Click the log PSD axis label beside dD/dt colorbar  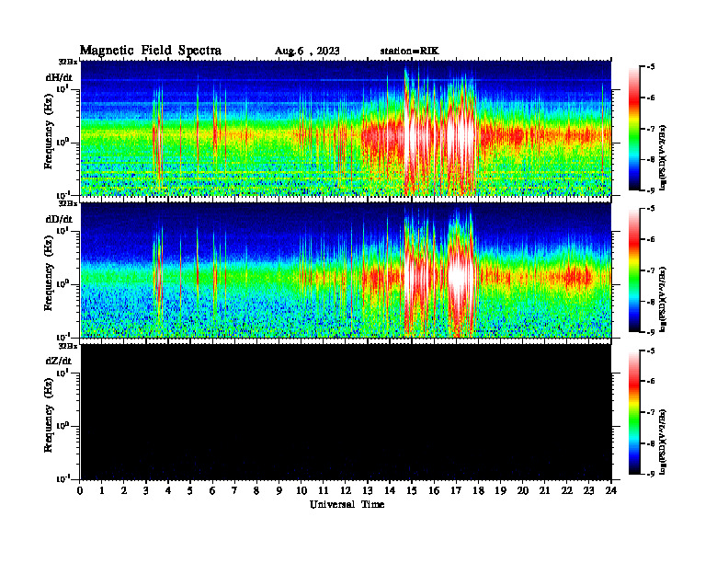tap(663, 299)
